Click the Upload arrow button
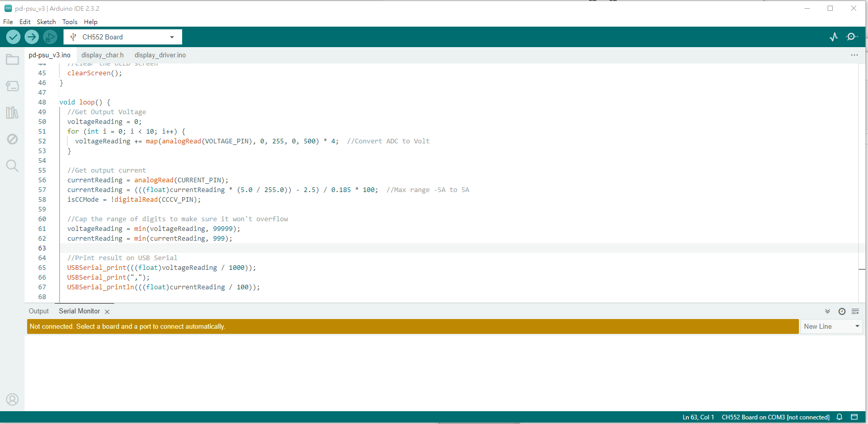This screenshot has height=424, width=868. click(32, 37)
